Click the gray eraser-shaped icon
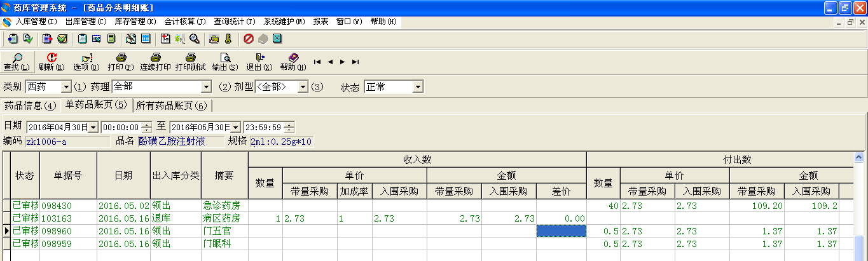The height and width of the screenshot is (261, 868). 263,39
